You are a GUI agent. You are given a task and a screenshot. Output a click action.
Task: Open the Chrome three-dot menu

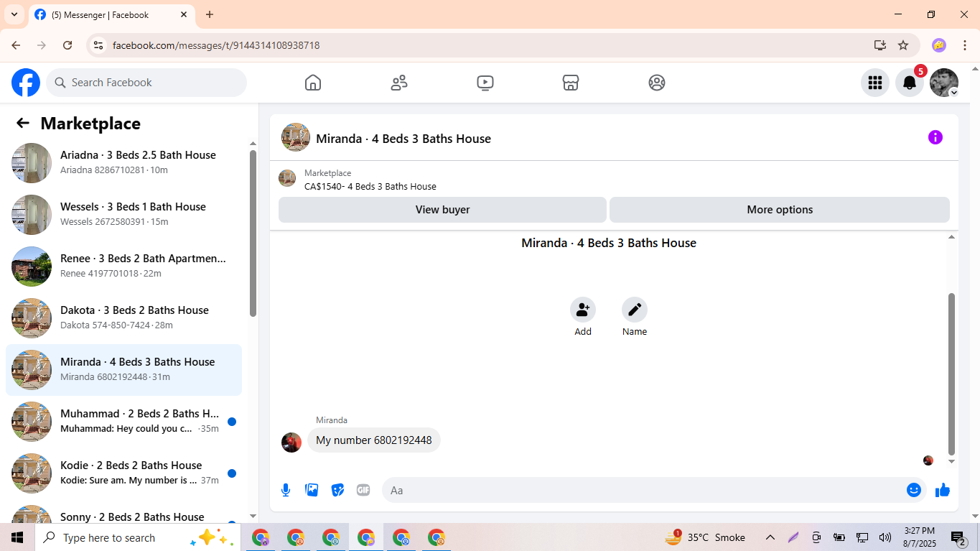(x=965, y=45)
